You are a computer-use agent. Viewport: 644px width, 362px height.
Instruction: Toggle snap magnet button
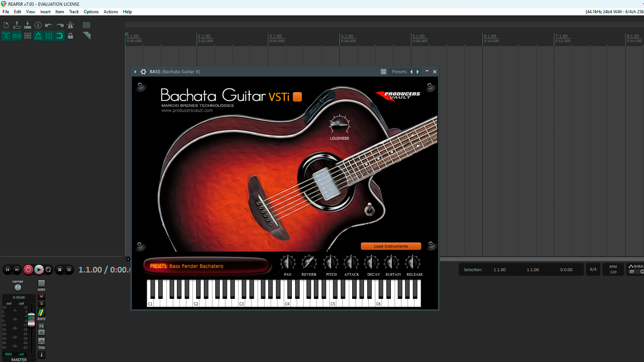tap(60, 36)
